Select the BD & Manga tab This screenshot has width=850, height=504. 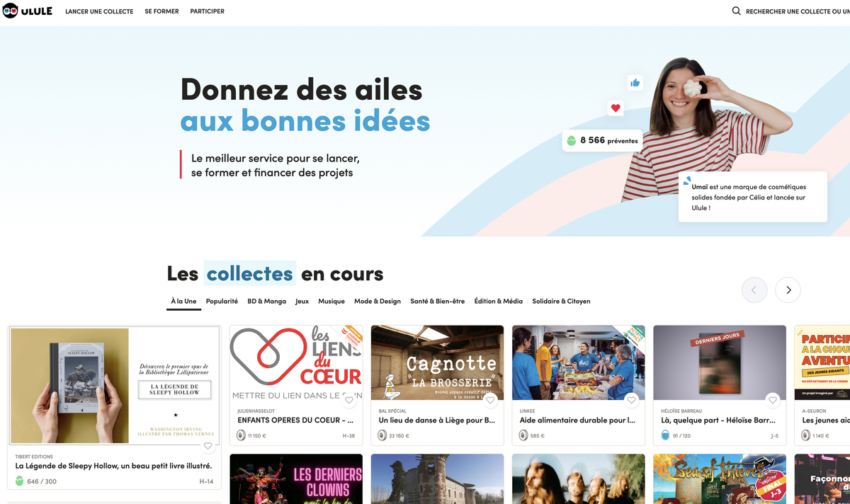coord(267,301)
